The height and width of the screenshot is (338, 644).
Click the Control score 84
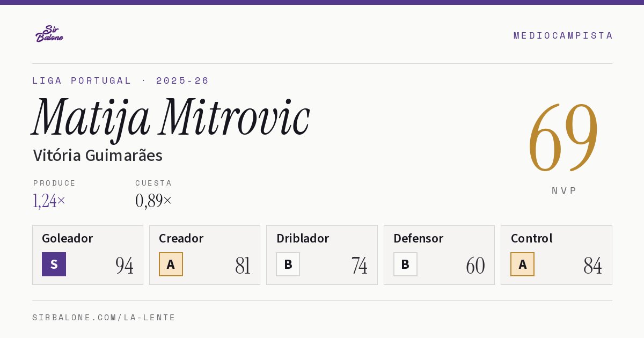[592, 266]
